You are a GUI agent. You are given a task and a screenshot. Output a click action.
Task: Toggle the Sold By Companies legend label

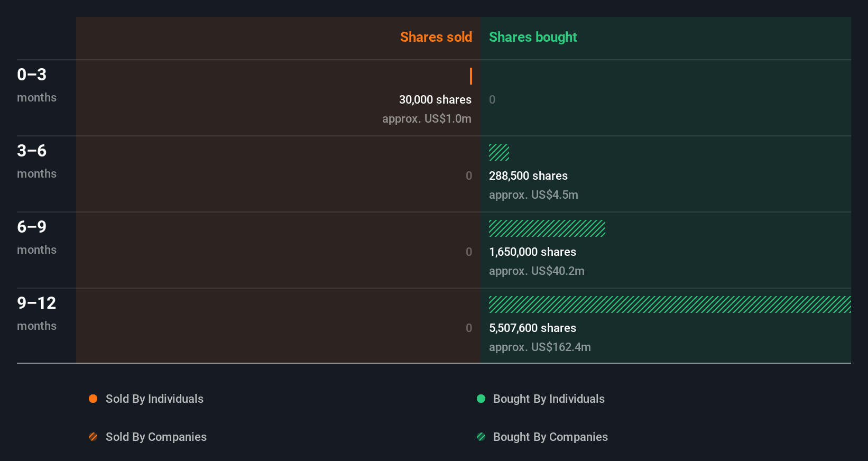[x=156, y=437]
